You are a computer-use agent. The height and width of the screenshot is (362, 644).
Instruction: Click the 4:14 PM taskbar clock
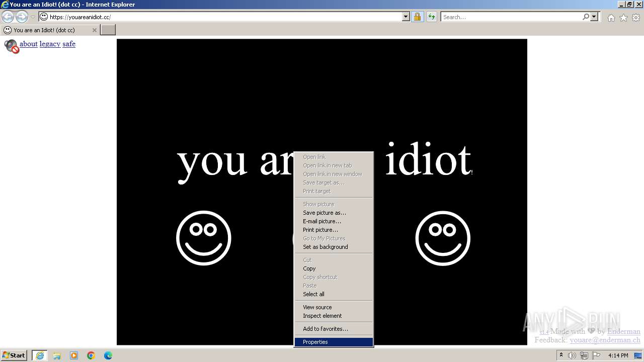pos(618,355)
